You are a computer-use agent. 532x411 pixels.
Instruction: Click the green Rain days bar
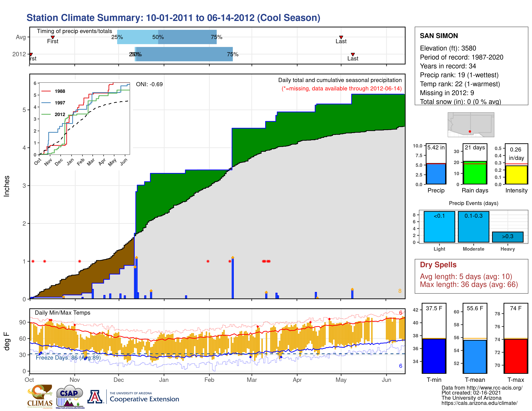(x=475, y=173)
